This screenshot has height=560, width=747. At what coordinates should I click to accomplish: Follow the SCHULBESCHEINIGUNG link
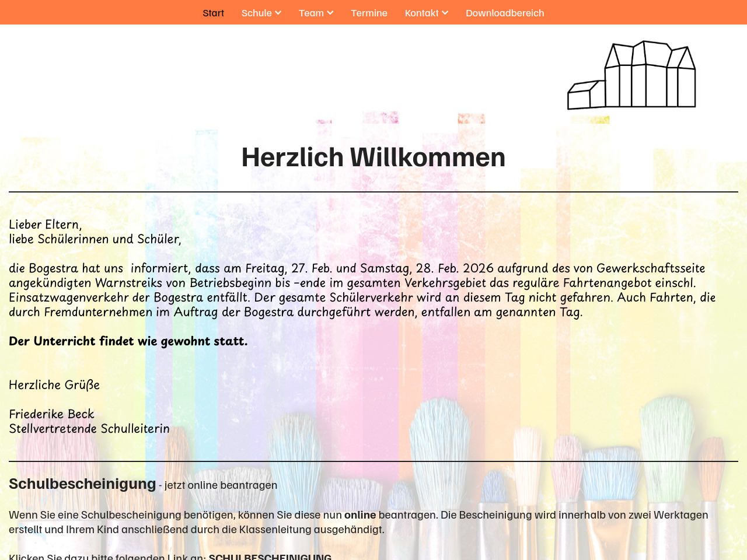(270, 556)
